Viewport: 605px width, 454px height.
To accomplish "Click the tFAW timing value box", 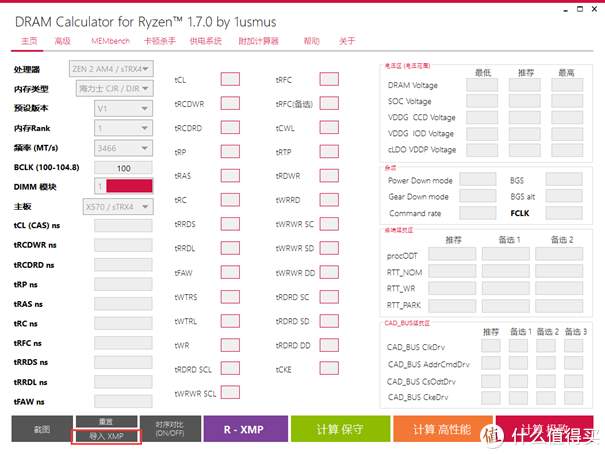I will pyautogui.click(x=230, y=272).
